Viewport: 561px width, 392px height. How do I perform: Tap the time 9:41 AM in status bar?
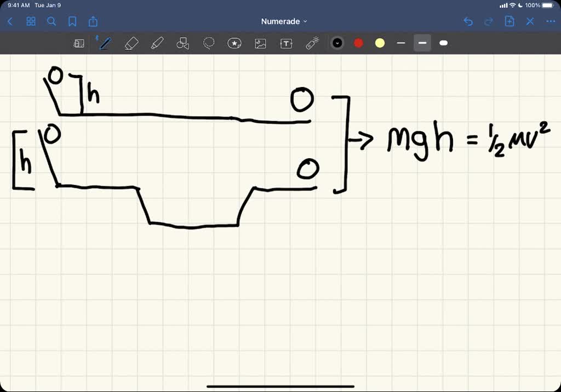[x=19, y=5]
